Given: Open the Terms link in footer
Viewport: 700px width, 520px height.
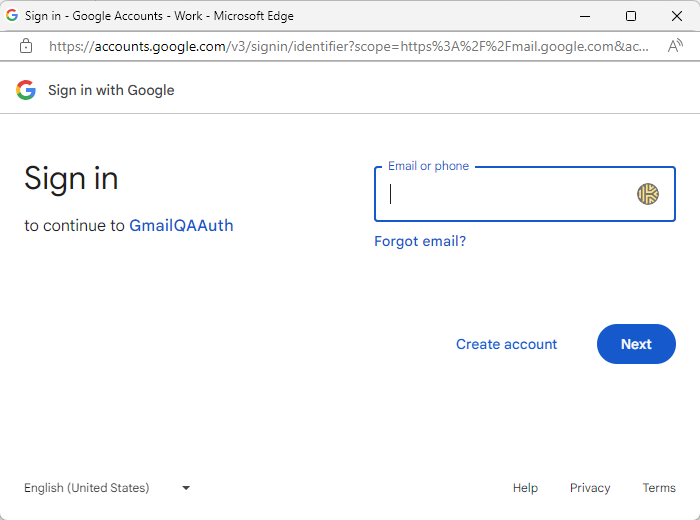Looking at the screenshot, I should pos(659,488).
